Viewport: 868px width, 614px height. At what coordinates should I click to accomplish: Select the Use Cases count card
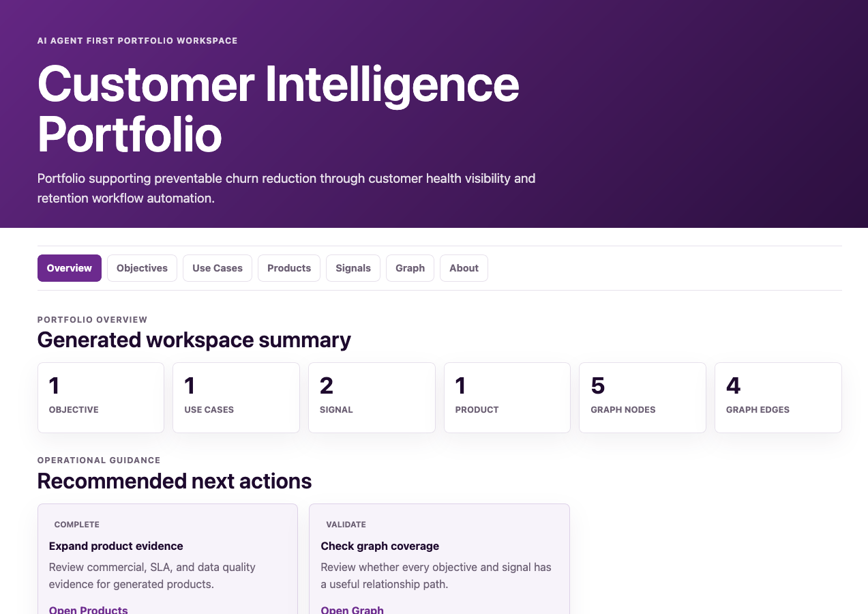[x=236, y=398]
